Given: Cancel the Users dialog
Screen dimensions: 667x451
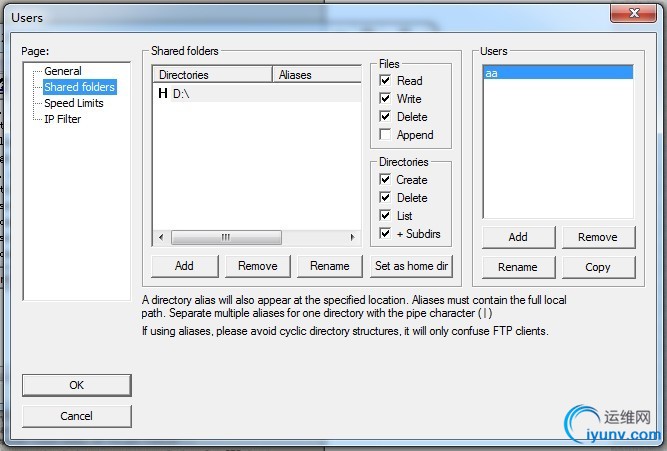Looking at the screenshot, I should point(77,416).
